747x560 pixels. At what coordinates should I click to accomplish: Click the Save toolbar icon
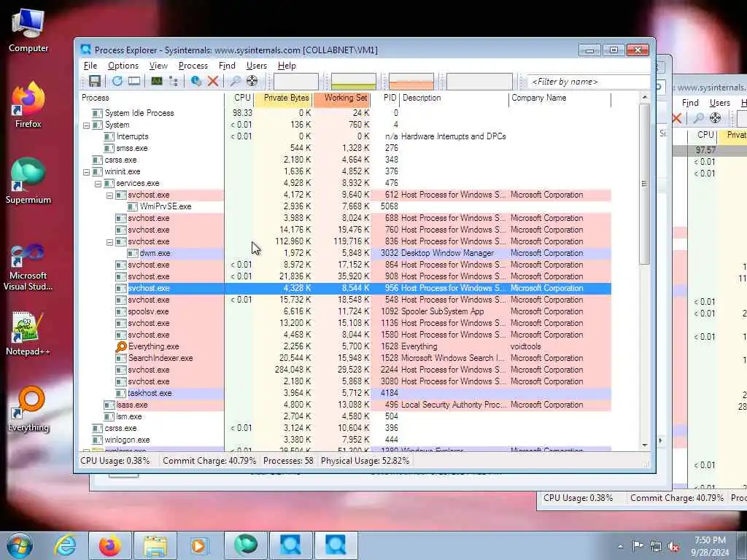tap(95, 82)
